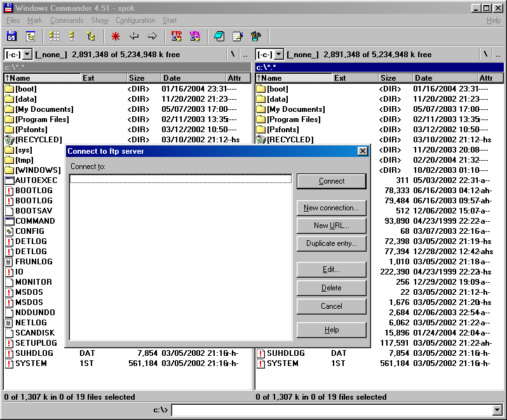Screen dimensions: 507x420
Task: Click the Reread source disk toolbar icon
Action: [11, 36]
